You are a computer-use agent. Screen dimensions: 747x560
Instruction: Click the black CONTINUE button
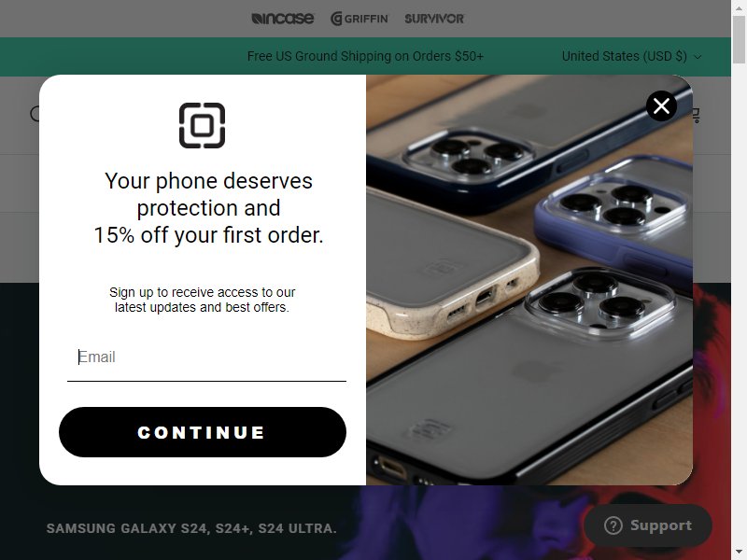203,432
